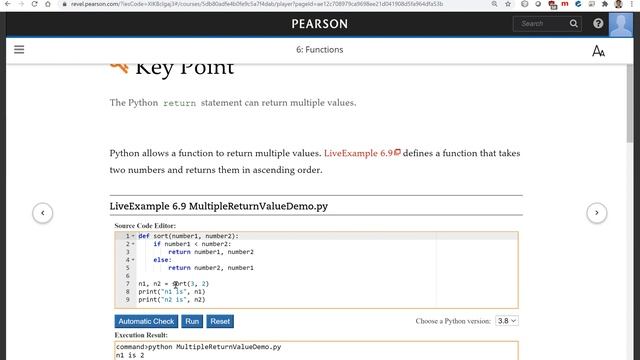Click the search magnifier icon in Pearson header
The image size is (640, 360).
573,24
